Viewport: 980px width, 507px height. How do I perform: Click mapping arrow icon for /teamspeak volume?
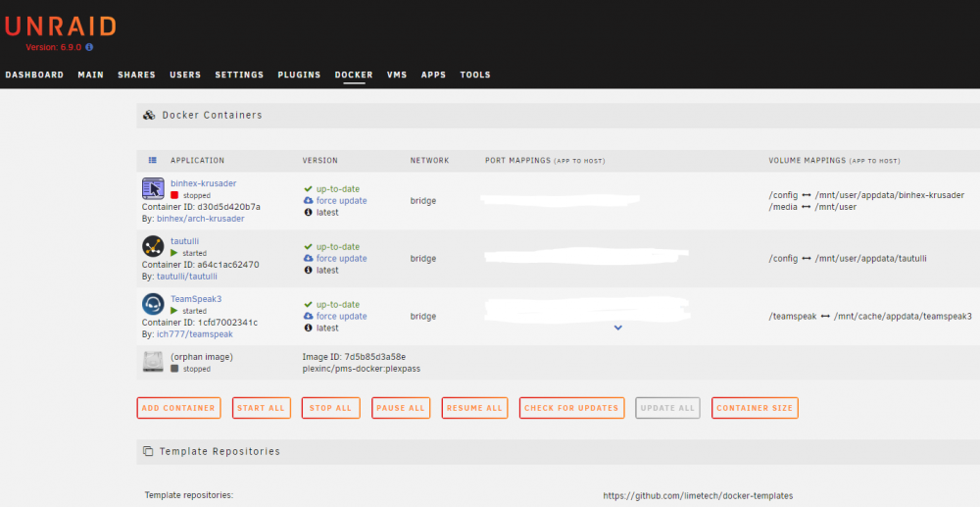coord(825,317)
